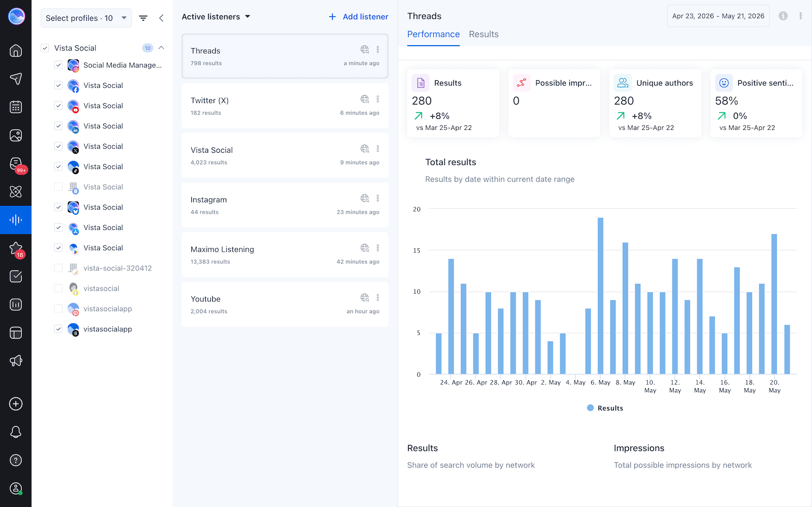Click globe search icon on Instagram listener

pyautogui.click(x=365, y=198)
